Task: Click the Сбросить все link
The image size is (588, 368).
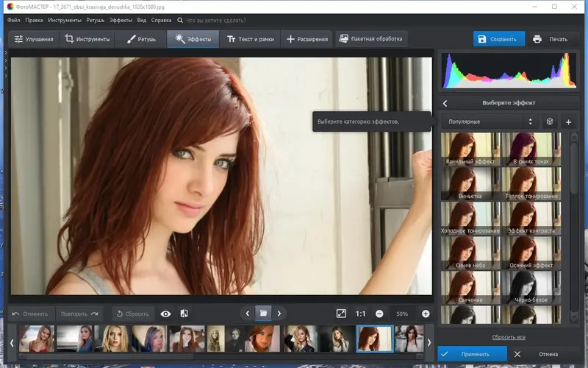Action: [509, 337]
